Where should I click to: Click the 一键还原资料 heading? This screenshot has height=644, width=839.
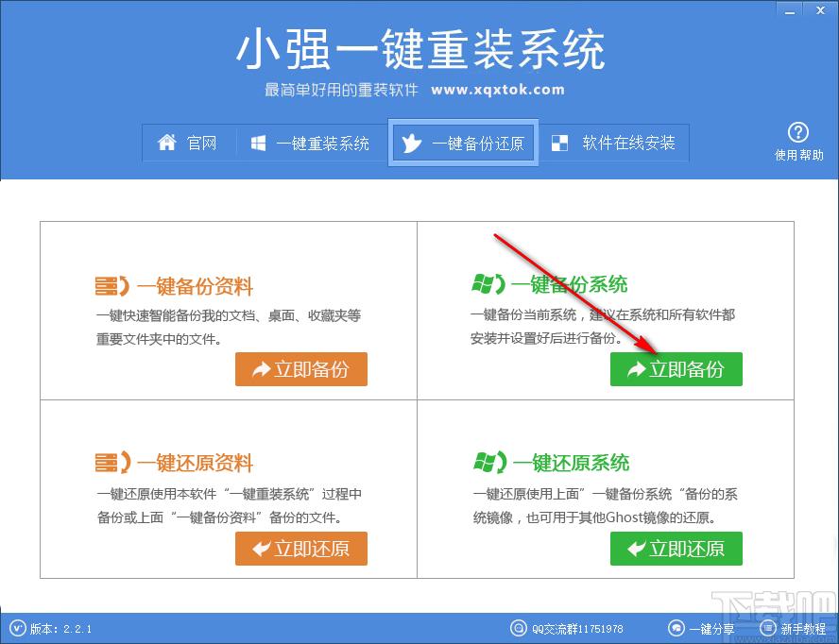tap(195, 463)
